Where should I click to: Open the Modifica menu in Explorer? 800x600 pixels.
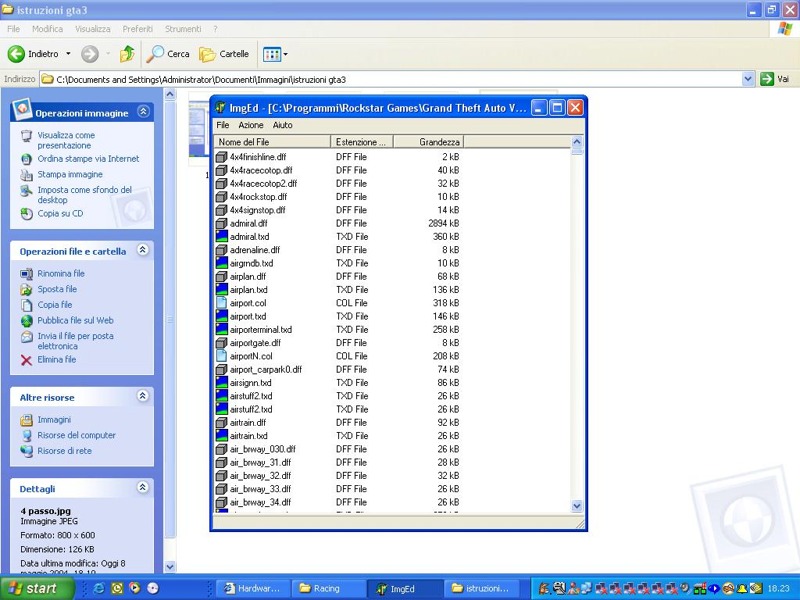(x=47, y=29)
